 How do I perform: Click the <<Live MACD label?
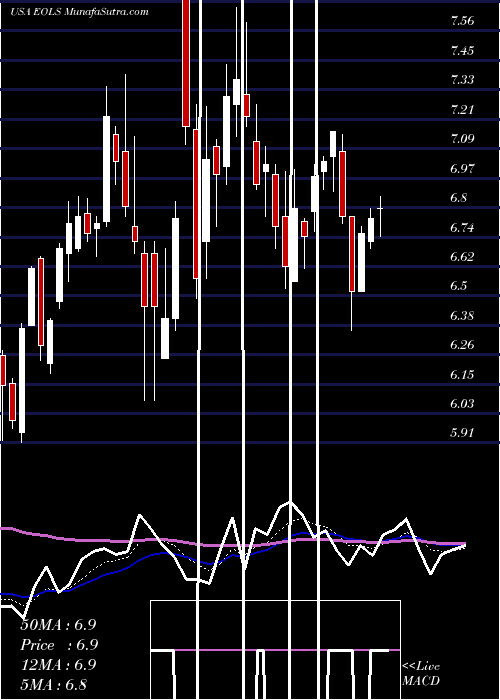(x=421, y=673)
